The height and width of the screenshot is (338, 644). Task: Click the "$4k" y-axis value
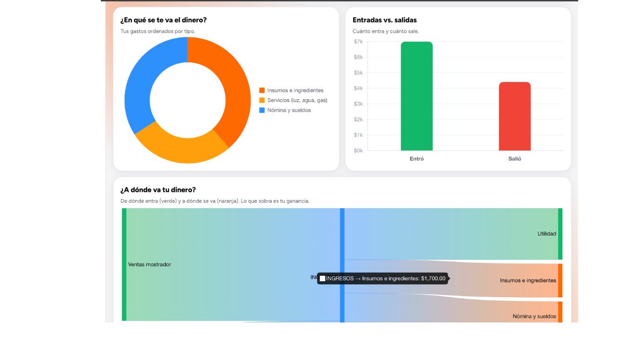[358, 89]
